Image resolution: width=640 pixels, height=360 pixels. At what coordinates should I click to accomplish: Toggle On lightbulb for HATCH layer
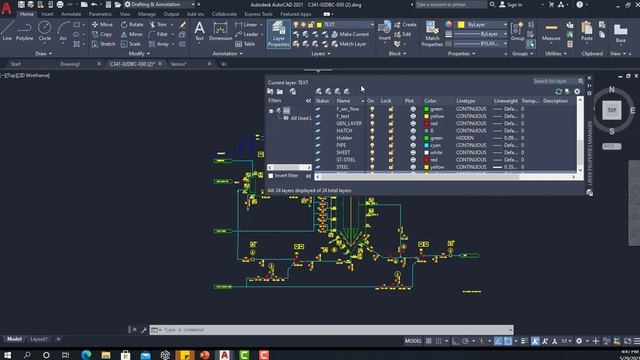coord(372,131)
